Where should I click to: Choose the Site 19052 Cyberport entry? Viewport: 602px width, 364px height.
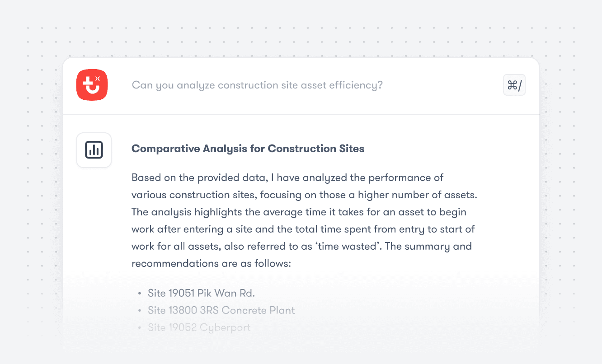199,327
